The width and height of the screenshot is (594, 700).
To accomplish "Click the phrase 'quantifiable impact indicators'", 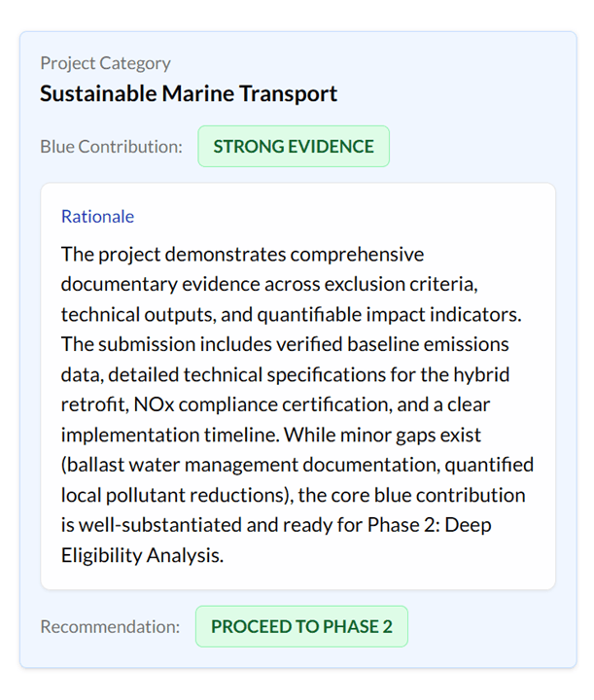I will click(387, 315).
